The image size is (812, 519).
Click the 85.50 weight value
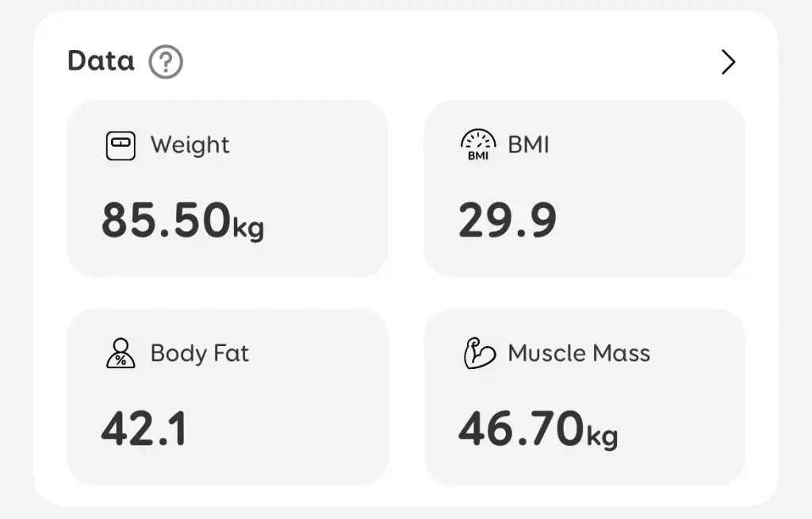coord(166,221)
